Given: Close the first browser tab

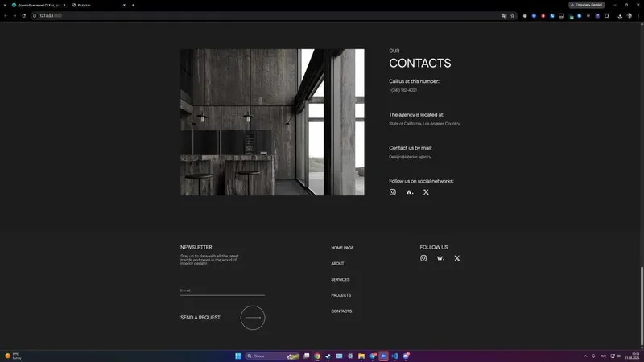Looking at the screenshot, I should pos(64,5).
